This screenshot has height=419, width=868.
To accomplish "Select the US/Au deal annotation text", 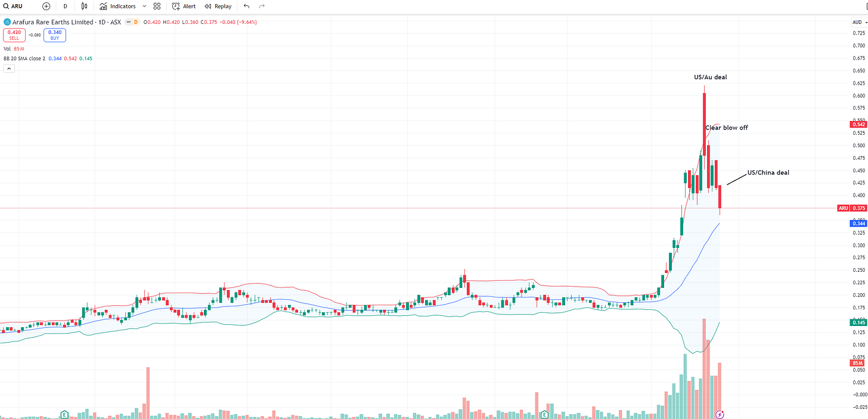I will click(x=711, y=77).
